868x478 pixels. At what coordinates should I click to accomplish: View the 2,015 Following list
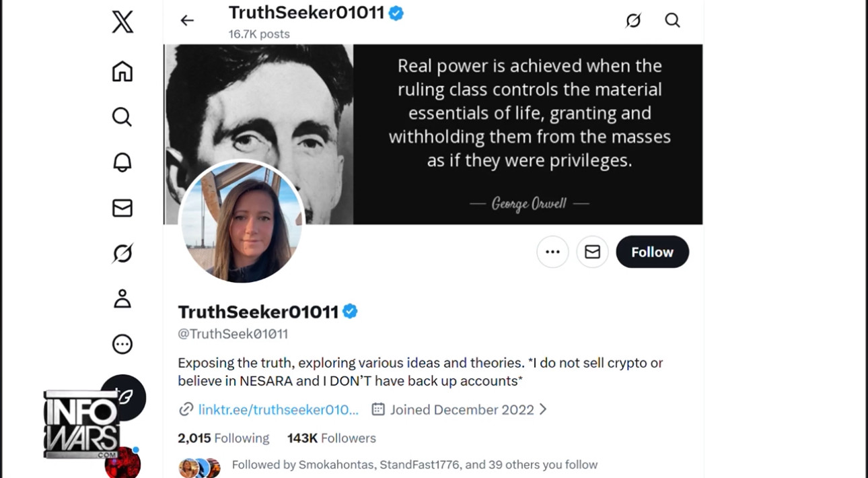pos(223,438)
